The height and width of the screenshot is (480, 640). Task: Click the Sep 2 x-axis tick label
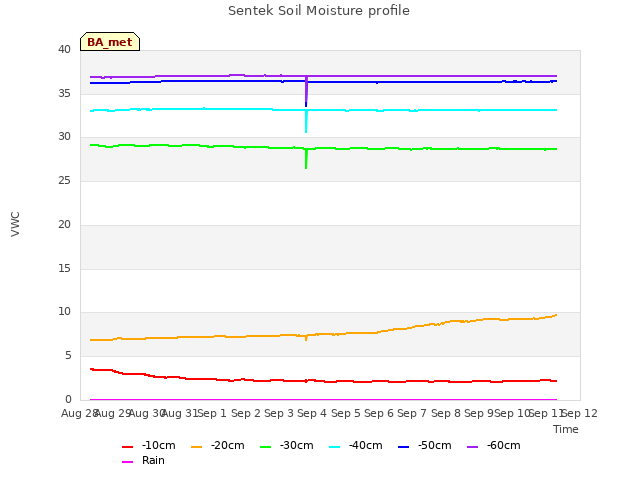(x=245, y=413)
